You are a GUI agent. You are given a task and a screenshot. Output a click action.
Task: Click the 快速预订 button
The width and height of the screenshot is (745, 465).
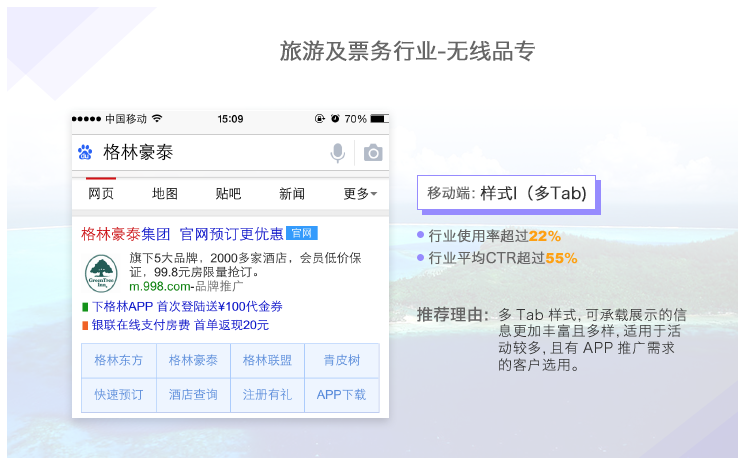point(119,395)
